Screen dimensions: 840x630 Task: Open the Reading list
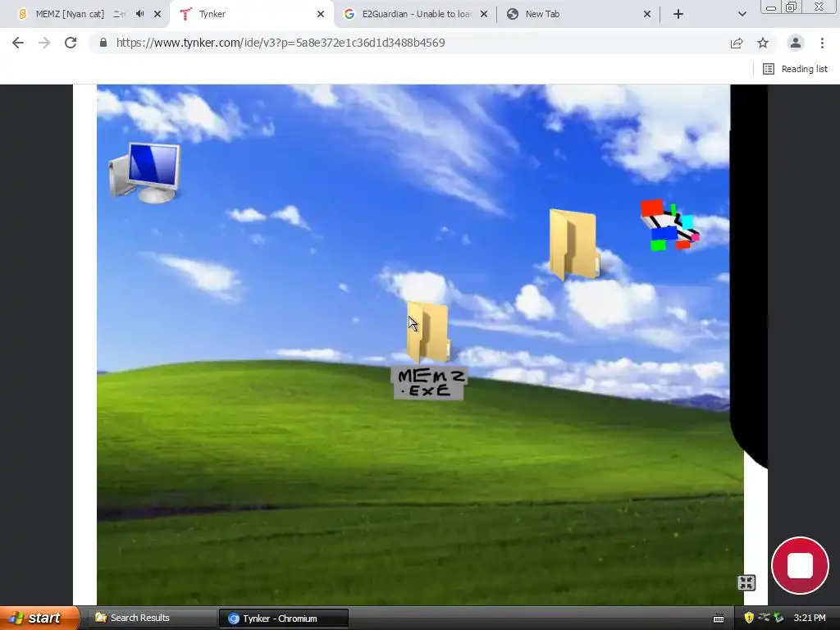795,69
